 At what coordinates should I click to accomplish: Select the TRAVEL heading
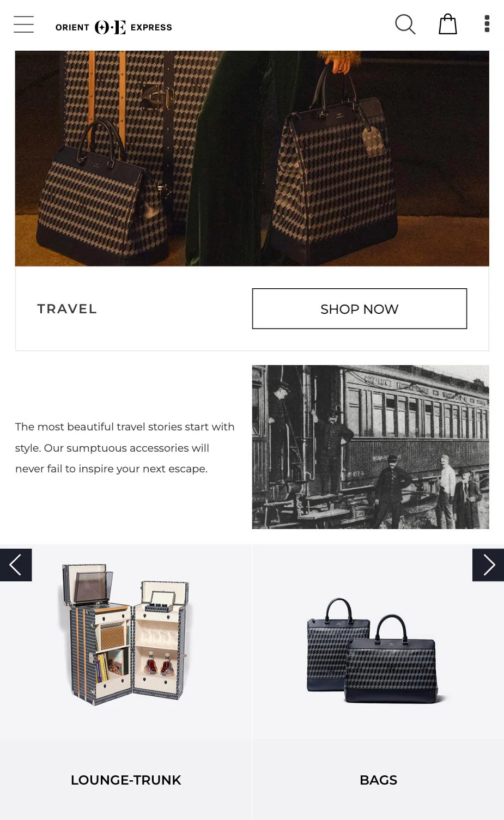67,309
